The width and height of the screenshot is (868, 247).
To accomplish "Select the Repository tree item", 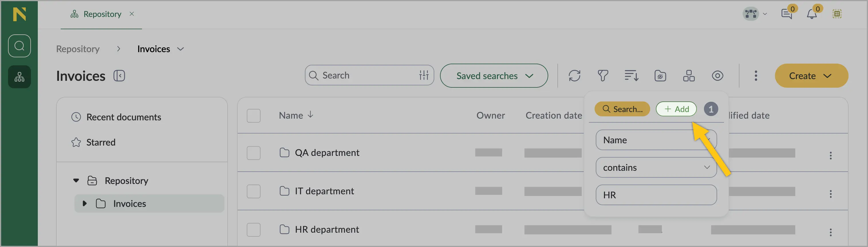I will [126, 181].
